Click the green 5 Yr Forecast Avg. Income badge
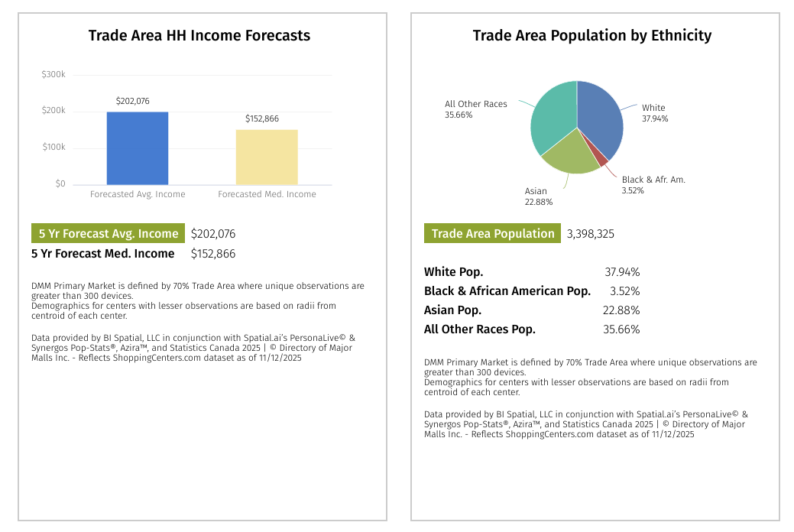The width and height of the screenshot is (794, 532). pos(109,234)
